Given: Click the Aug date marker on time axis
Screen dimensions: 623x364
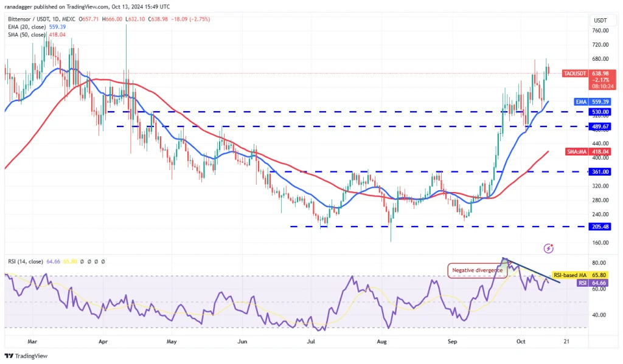Looking at the screenshot, I should (381, 342).
